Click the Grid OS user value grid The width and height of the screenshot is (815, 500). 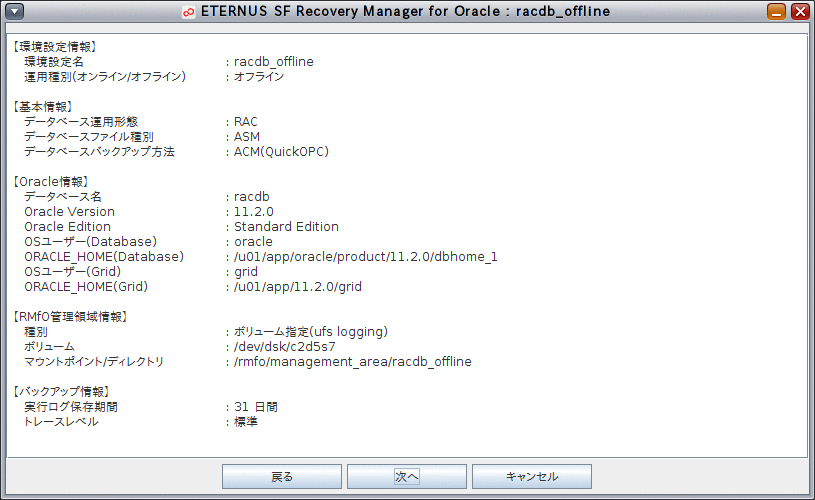[246, 272]
